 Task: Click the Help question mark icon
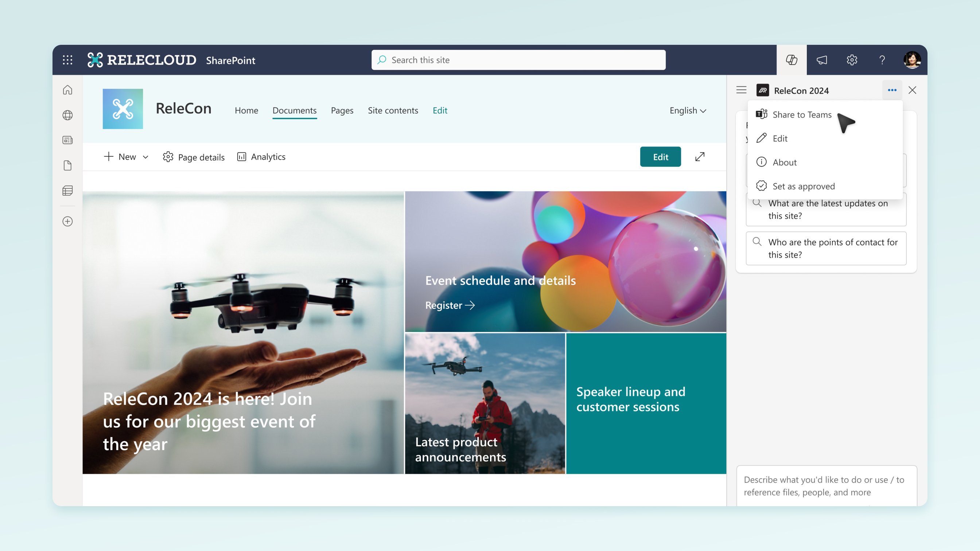pyautogui.click(x=882, y=59)
